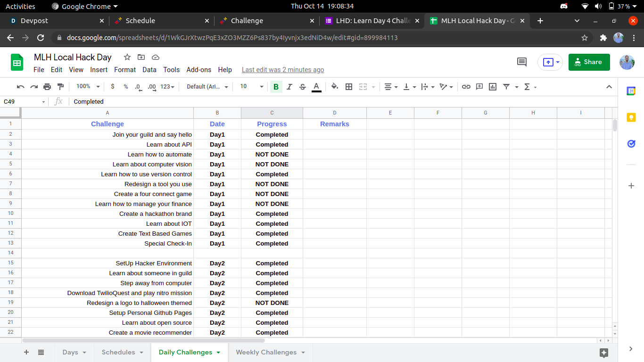Print the spreadsheet
Image resolution: width=644 pixels, height=362 pixels.
click(x=47, y=87)
